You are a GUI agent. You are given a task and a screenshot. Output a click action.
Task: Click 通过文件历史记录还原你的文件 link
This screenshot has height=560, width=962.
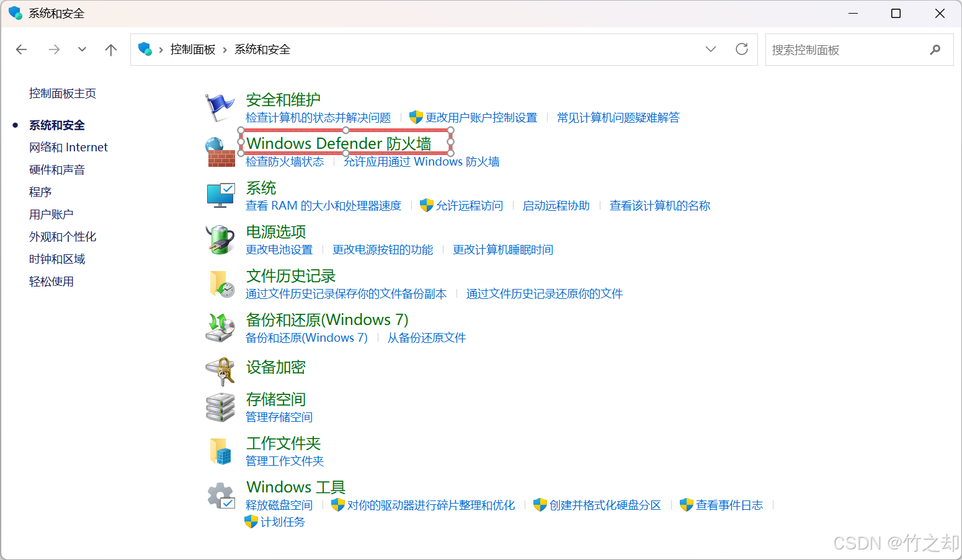(545, 294)
